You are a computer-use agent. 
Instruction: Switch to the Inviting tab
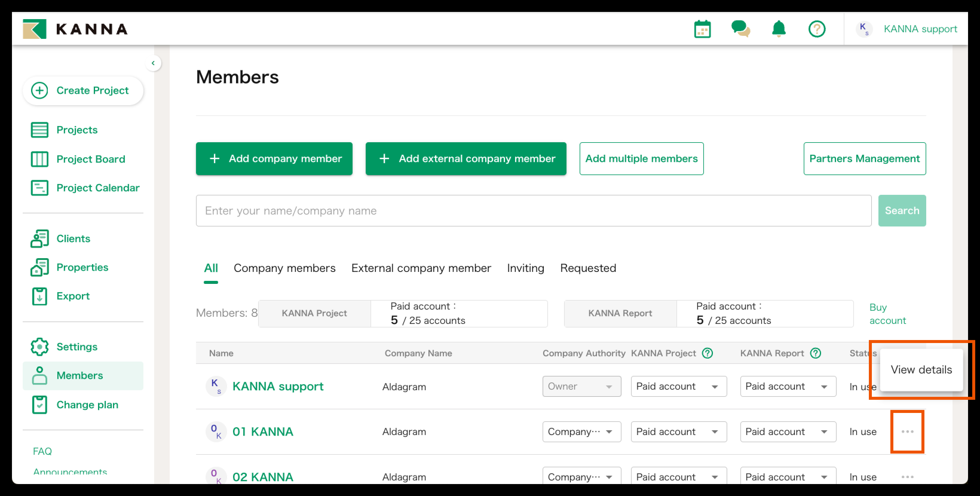525,268
